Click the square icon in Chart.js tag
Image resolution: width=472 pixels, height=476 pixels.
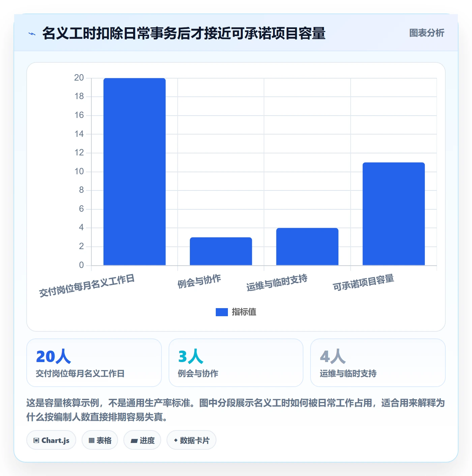(x=36, y=440)
